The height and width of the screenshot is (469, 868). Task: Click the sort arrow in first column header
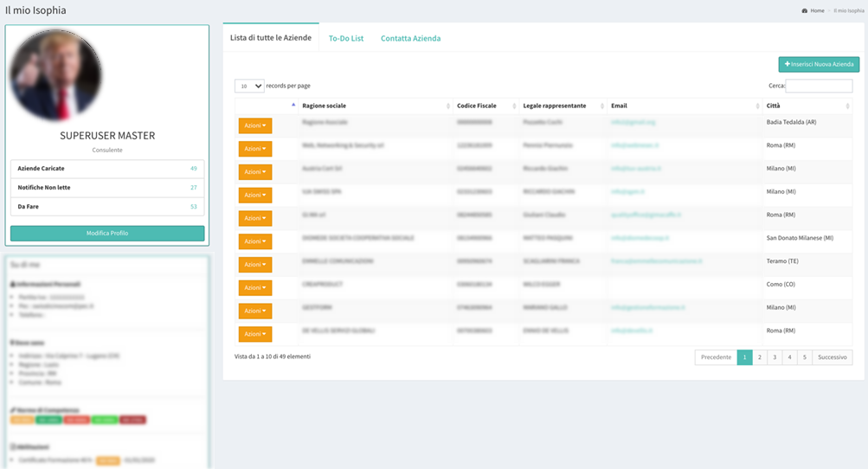293,105
